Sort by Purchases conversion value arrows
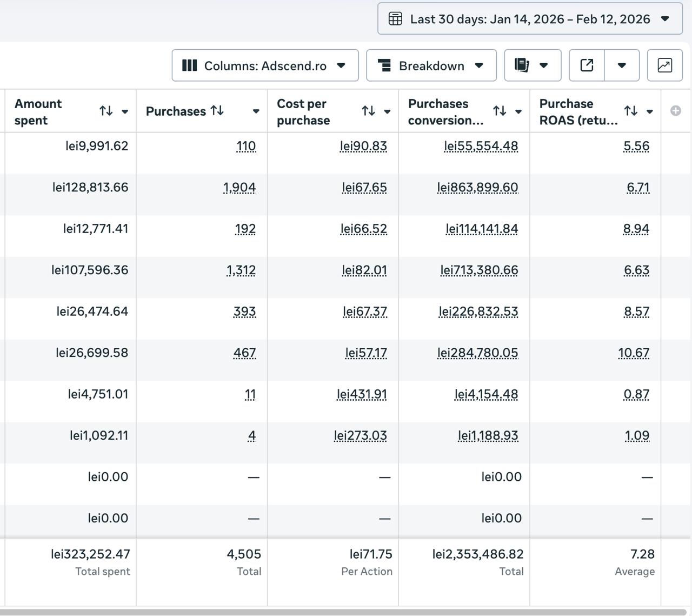The image size is (692, 616). point(500,111)
